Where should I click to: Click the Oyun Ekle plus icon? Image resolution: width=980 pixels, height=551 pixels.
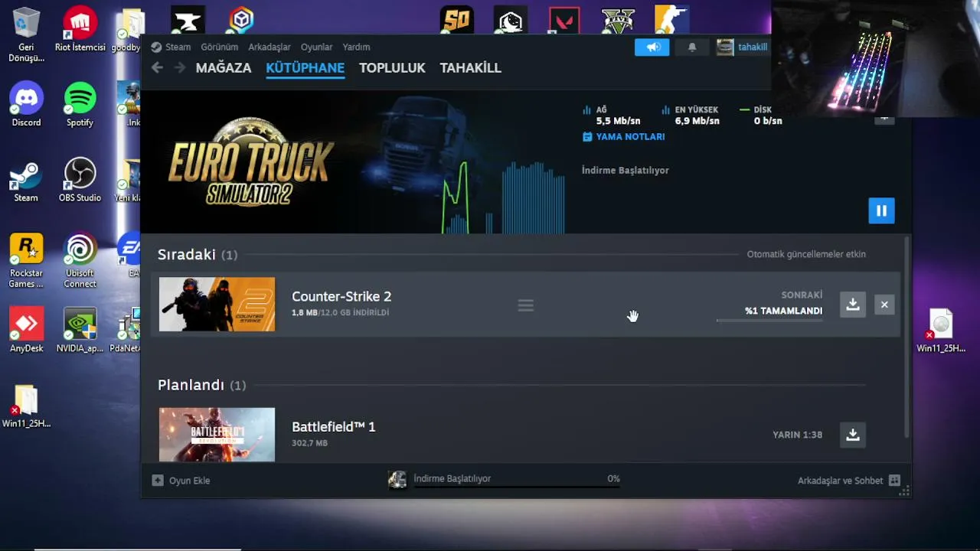[158, 481]
